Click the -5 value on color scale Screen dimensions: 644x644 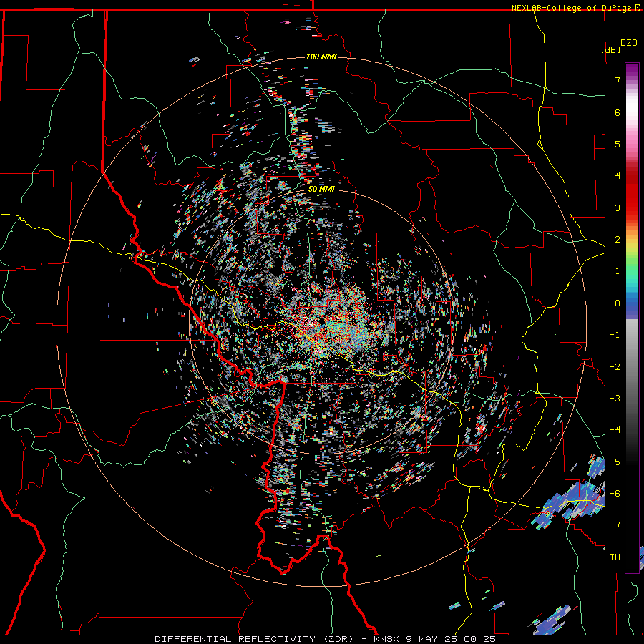(x=615, y=462)
